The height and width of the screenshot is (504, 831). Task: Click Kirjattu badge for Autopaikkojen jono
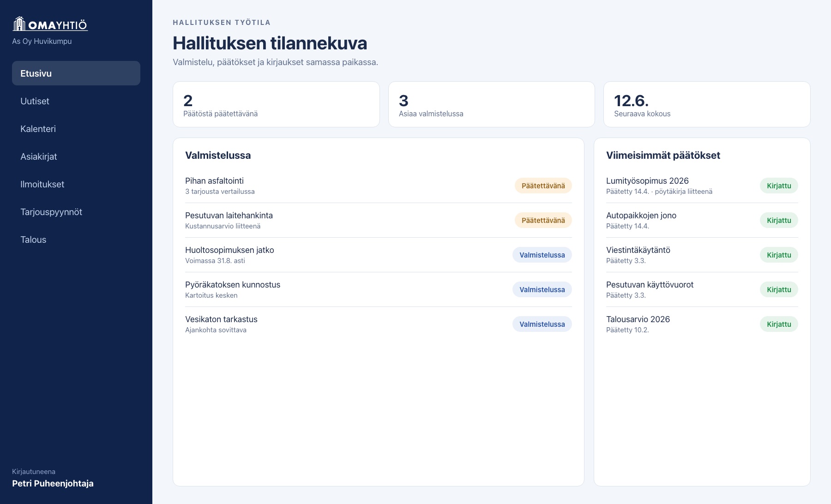tap(779, 220)
